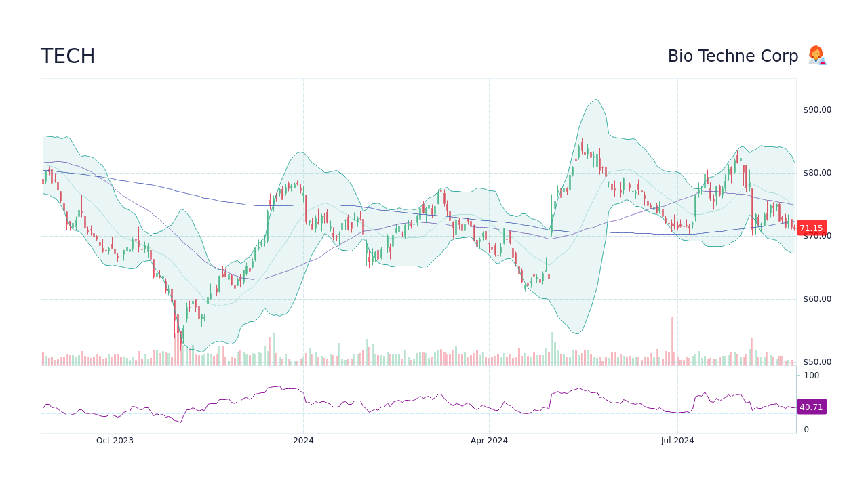
Task: Click the Oct 2023 date axis label
Action: click(x=115, y=441)
